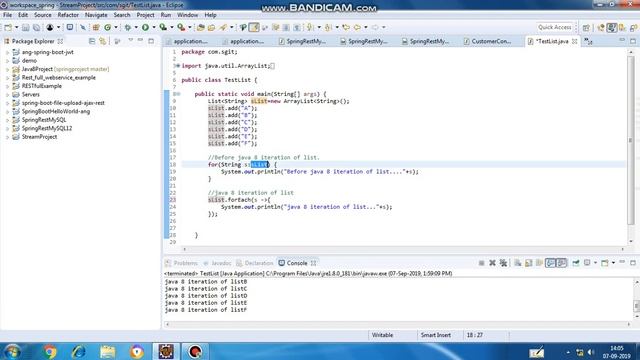
Task: Open the file explorer taskbar icon
Action: (x=108, y=351)
